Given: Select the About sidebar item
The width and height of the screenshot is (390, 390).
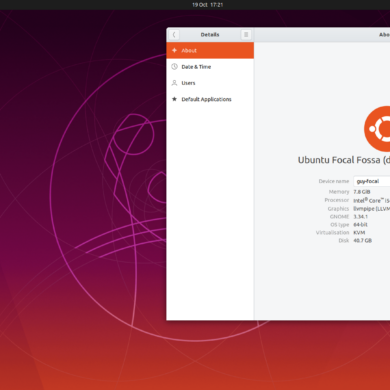Looking at the screenshot, I should [x=210, y=50].
